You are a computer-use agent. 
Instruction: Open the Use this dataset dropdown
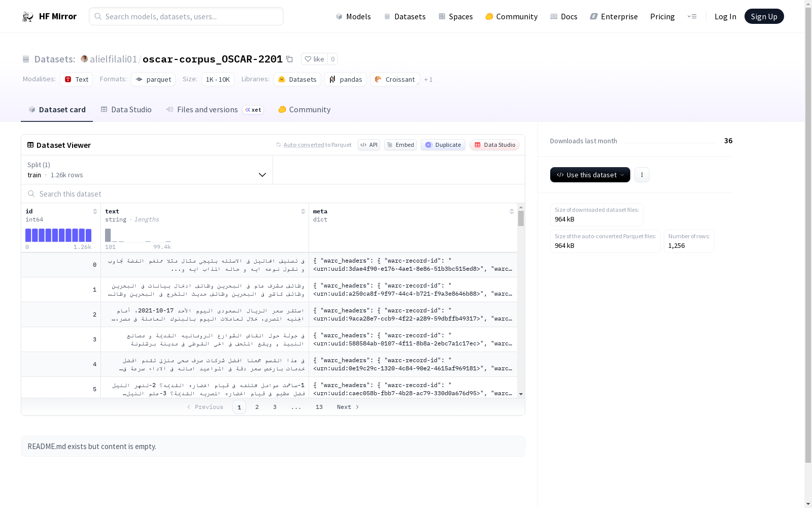(590, 175)
